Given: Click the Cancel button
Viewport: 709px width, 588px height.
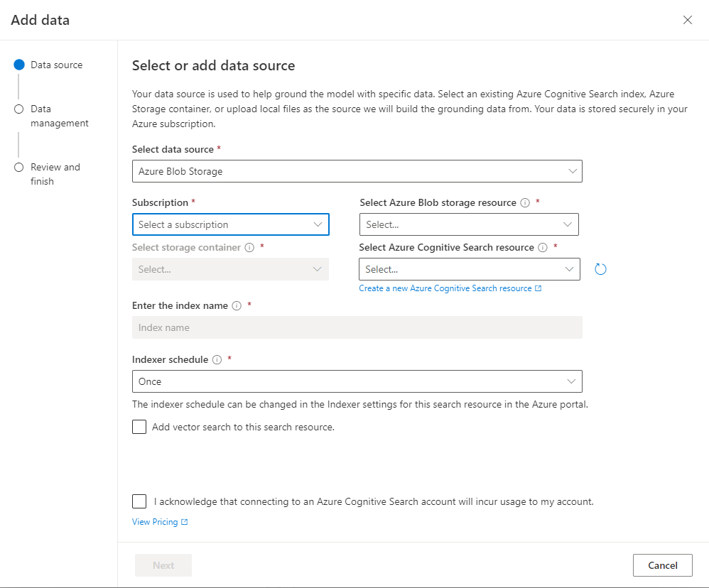Looking at the screenshot, I should [x=662, y=565].
